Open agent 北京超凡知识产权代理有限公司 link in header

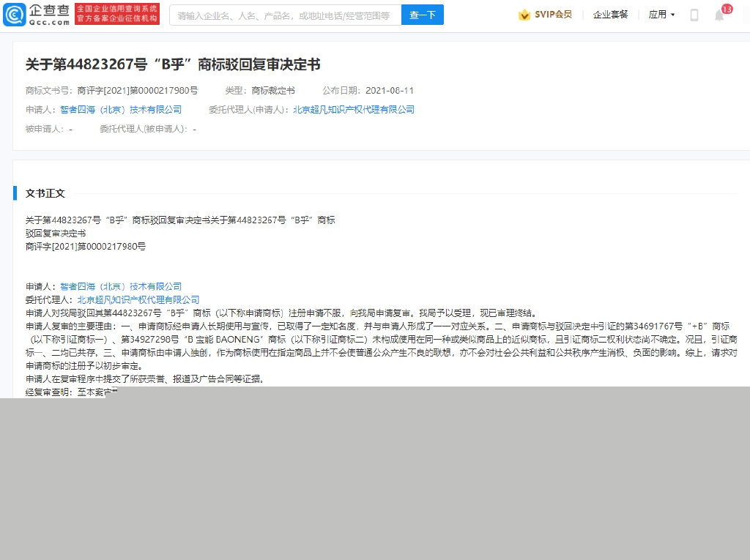pyautogui.click(x=354, y=110)
